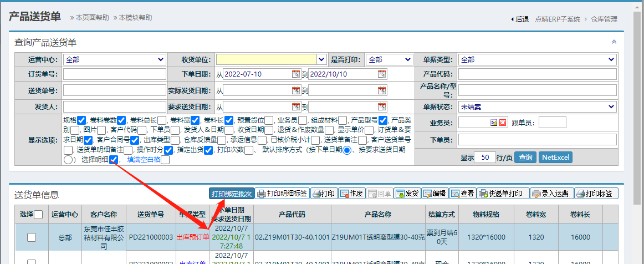Uncheck the 指定出货 display option
This screenshot has width=644, height=264.
pyautogui.click(x=208, y=150)
